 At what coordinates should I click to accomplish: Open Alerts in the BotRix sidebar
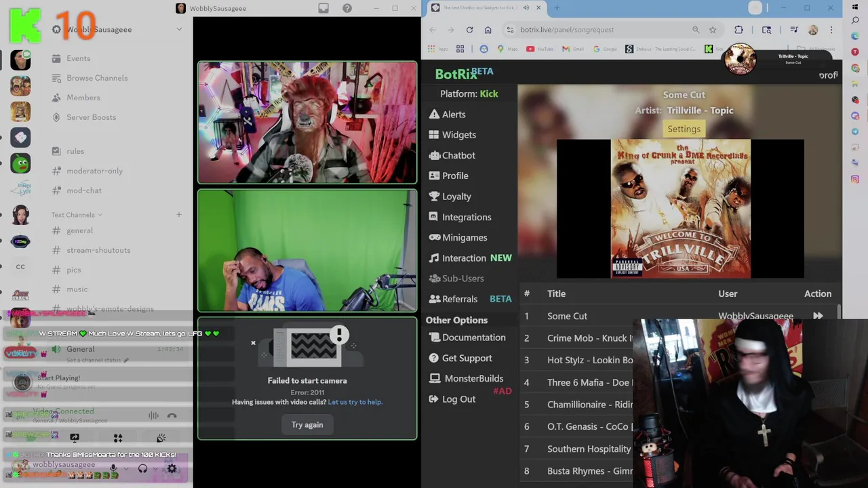coord(447,115)
